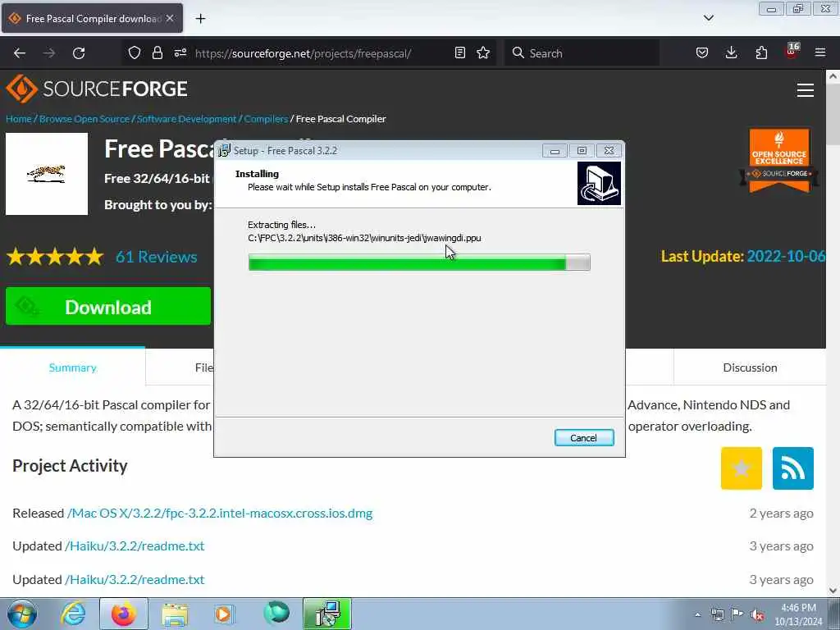Open Firefox downloads panel
Image resolution: width=840 pixels, height=630 pixels.
731,52
